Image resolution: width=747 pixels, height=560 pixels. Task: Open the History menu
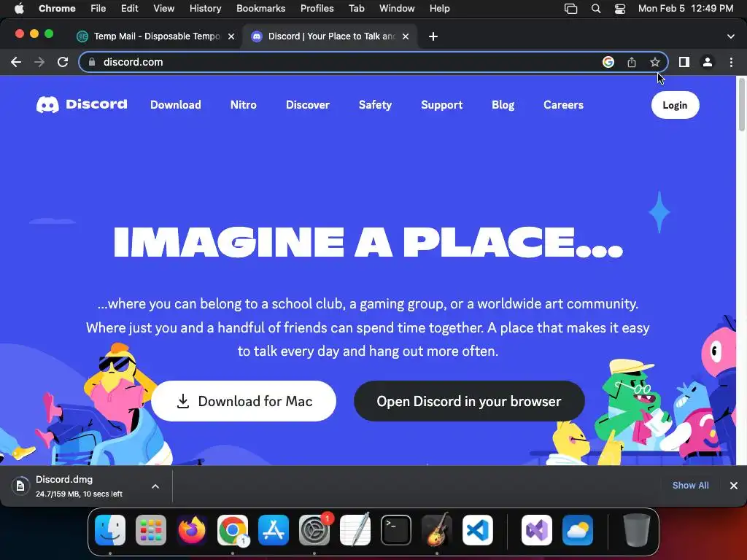(205, 9)
